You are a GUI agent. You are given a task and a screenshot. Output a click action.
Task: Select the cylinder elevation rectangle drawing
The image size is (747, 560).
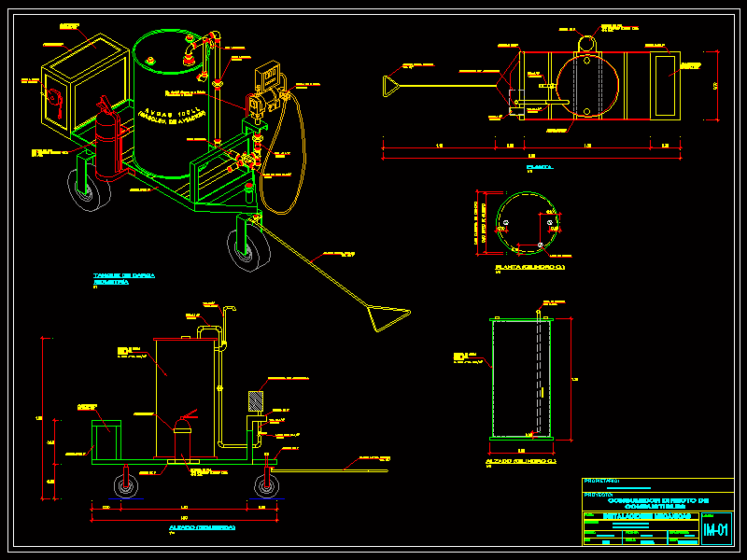tap(523, 378)
